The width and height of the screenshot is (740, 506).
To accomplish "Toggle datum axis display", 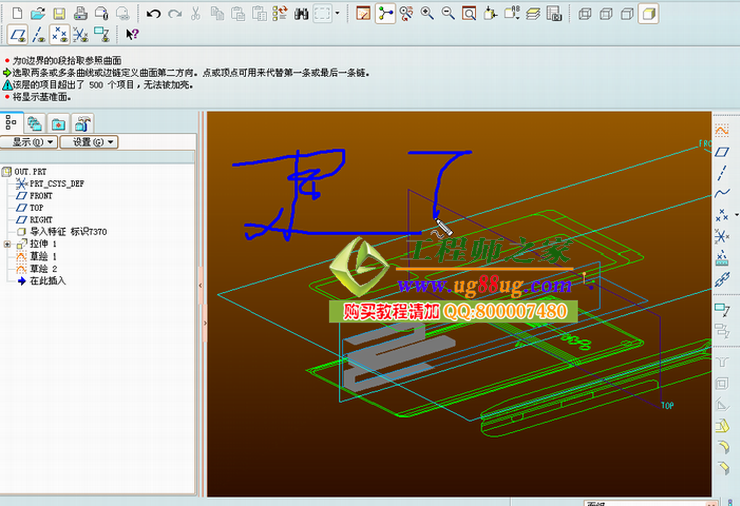I will point(38,34).
